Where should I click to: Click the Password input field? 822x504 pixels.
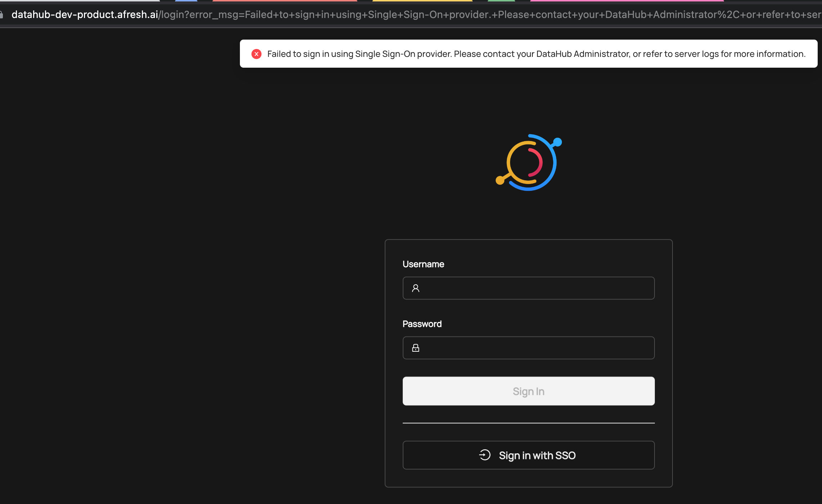coord(528,348)
